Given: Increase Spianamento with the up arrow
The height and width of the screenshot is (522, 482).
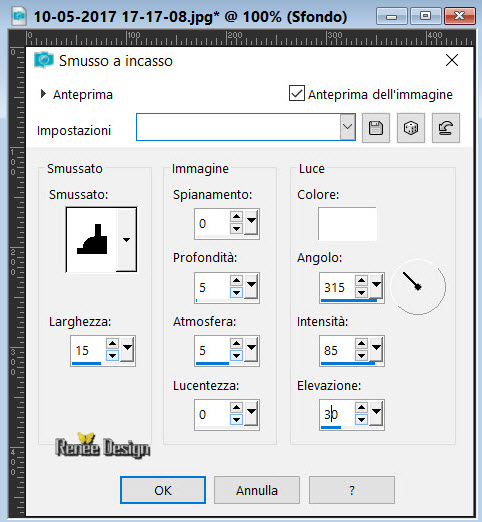Looking at the screenshot, I should [x=236, y=217].
